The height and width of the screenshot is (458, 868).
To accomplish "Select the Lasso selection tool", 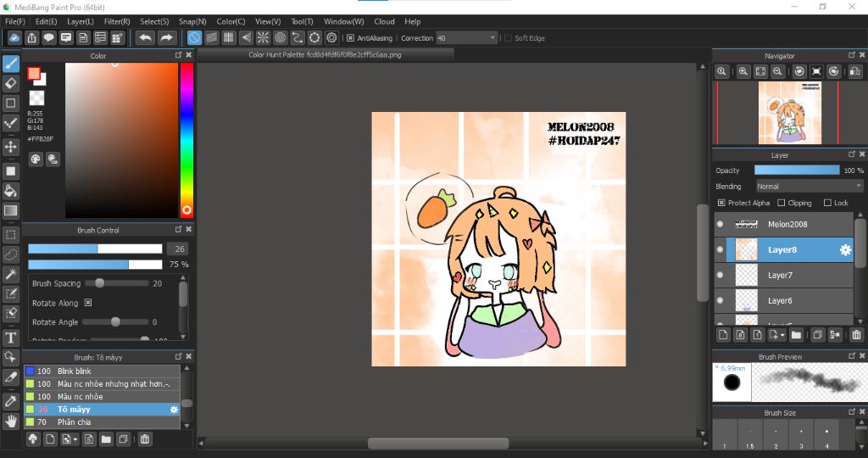I will 10,254.
